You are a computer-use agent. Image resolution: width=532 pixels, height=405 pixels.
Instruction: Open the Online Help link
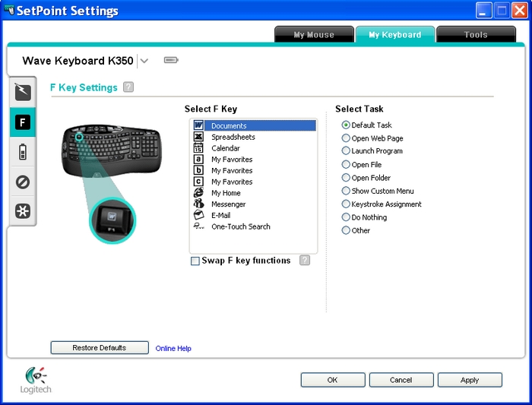tap(173, 348)
